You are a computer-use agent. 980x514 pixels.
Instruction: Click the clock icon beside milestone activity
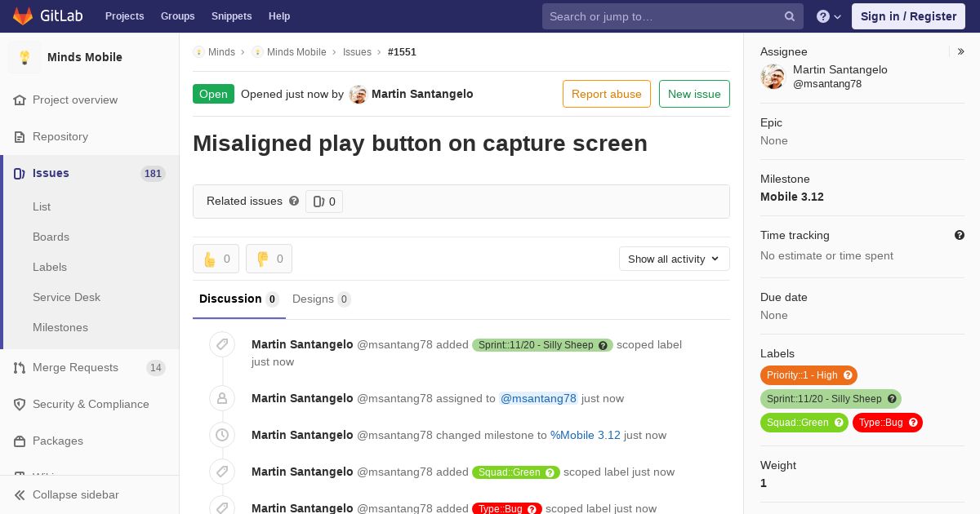pos(222,435)
